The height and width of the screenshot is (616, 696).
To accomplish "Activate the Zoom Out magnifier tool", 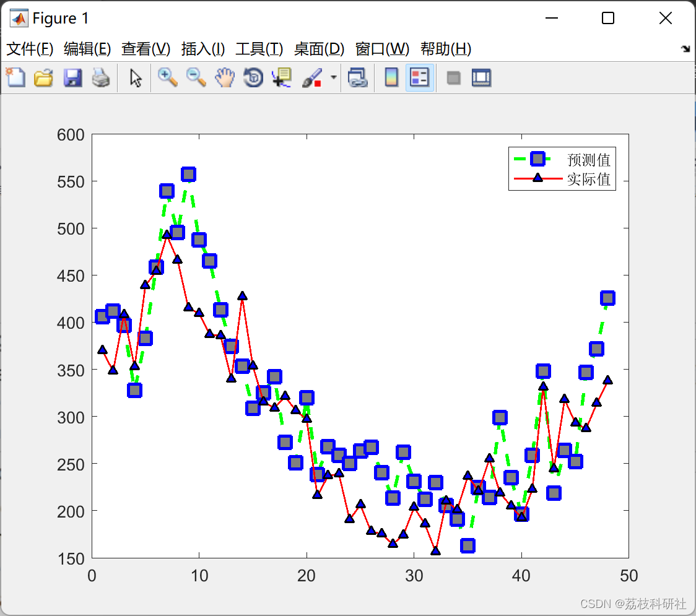I will point(196,77).
